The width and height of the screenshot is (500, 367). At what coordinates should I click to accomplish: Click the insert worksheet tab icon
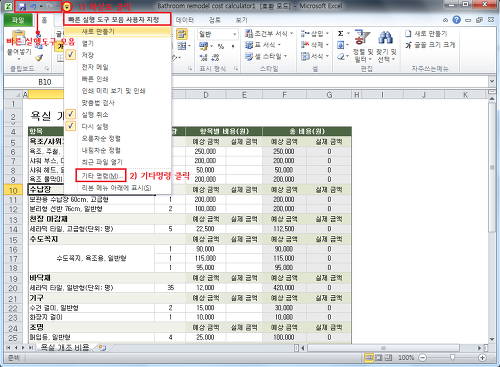tap(102, 348)
